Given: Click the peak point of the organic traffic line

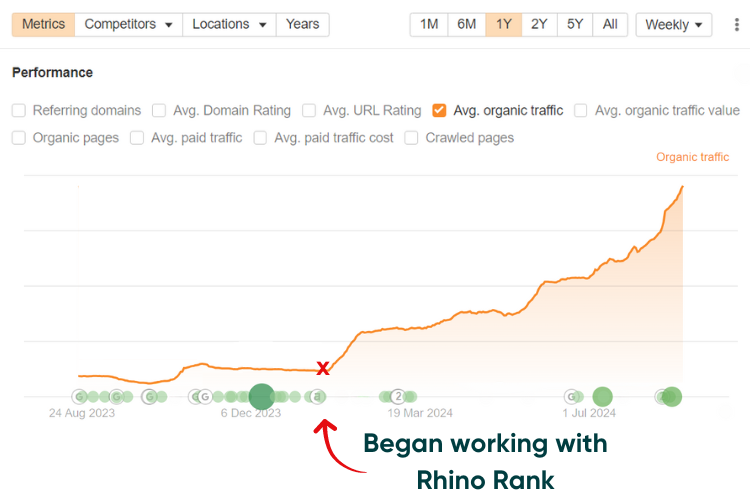Looking at the screenshot, I should pyautogui.click(x=683, y=187).
